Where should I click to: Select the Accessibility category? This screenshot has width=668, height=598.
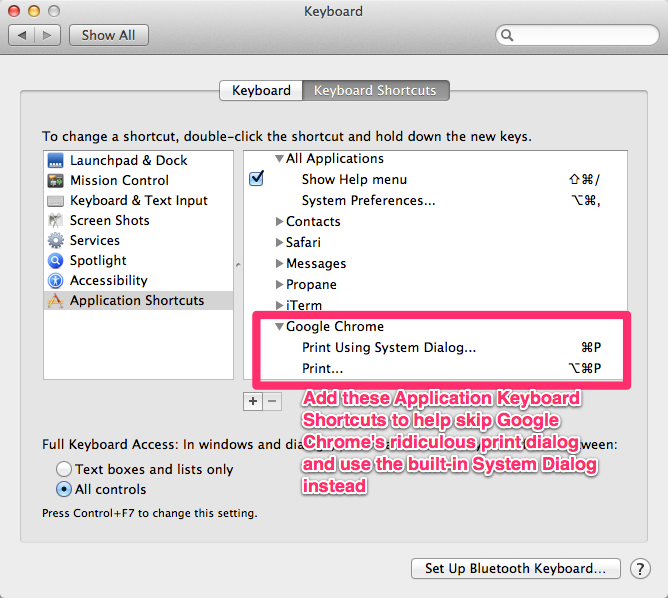(x=138, y=281)
